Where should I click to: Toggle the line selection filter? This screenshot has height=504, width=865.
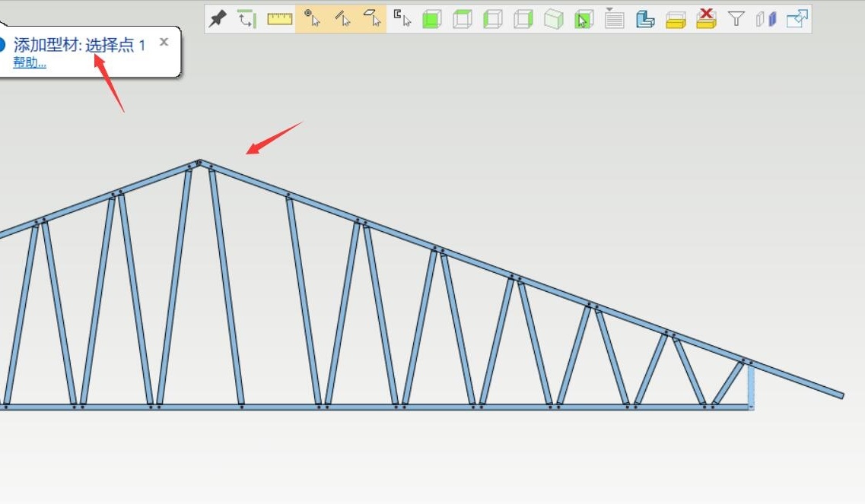[342, 19]
